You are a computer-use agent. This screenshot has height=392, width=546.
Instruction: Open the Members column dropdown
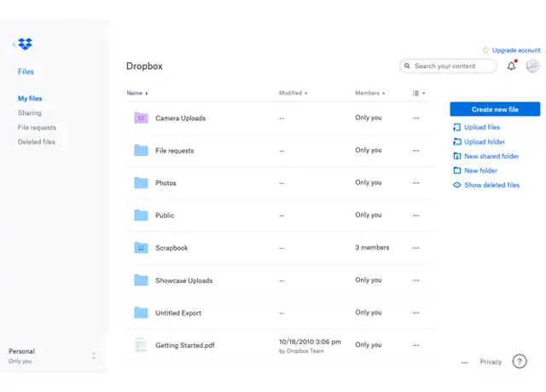coord(369,93)
